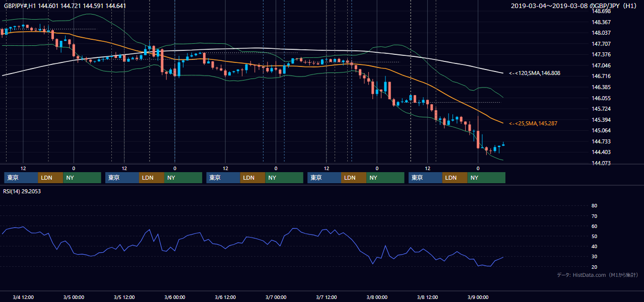
Task: Click the 3/8 12:00 date label
Action: [x=427, y=297]
